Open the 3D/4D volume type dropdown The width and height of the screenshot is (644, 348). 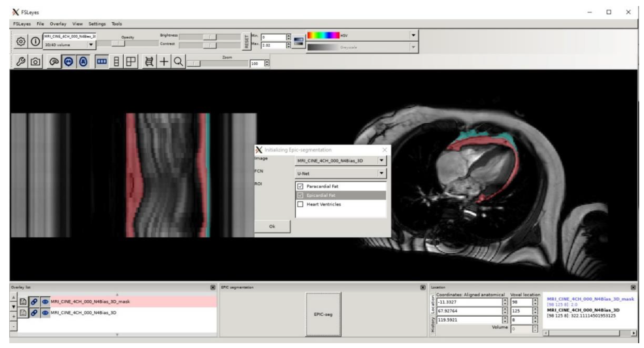coord(69,45)
